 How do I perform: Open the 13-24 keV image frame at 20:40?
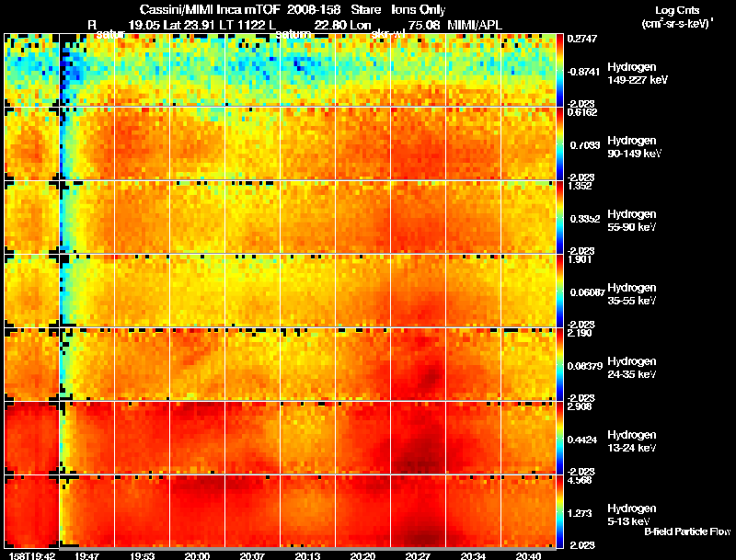point(528,438)
